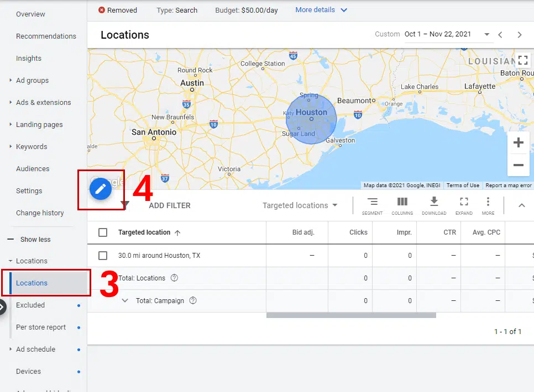Open the More options menu

488,206
